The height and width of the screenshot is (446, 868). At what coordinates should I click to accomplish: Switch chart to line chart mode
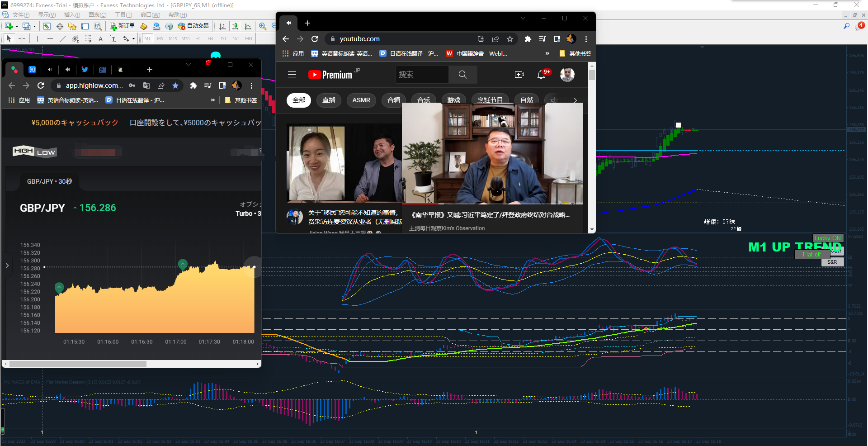pos(248,26)
